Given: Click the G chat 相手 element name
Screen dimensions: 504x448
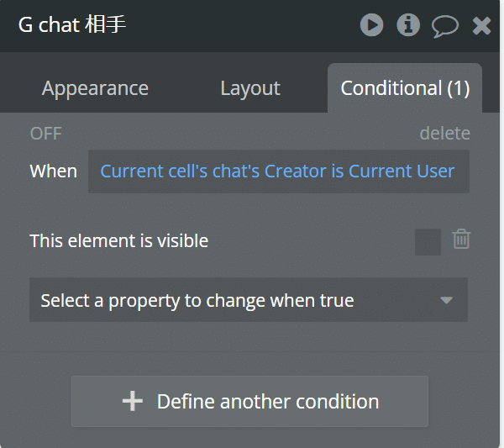Looking at the screenshot, I should (x=72, y=24).
